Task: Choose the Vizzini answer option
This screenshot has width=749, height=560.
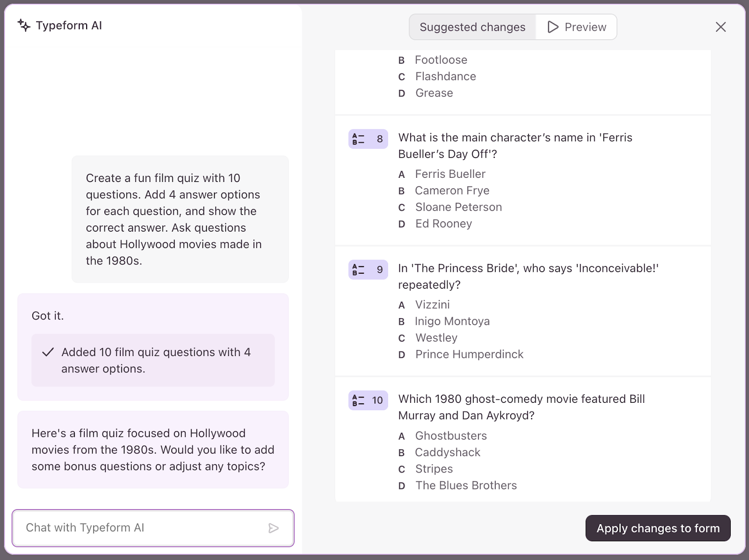Action: [432, 305]
